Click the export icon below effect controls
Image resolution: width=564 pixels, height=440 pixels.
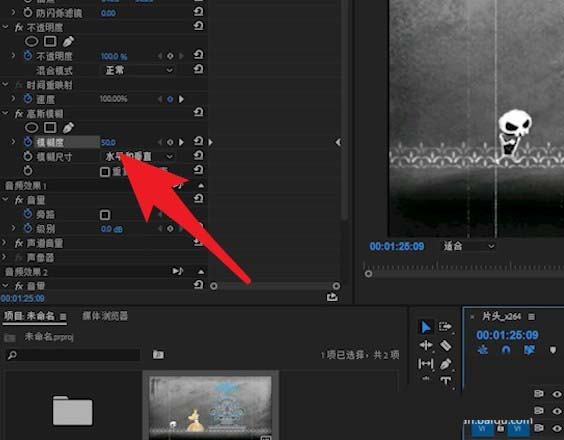pyautogui.click(x=332, y=297)
